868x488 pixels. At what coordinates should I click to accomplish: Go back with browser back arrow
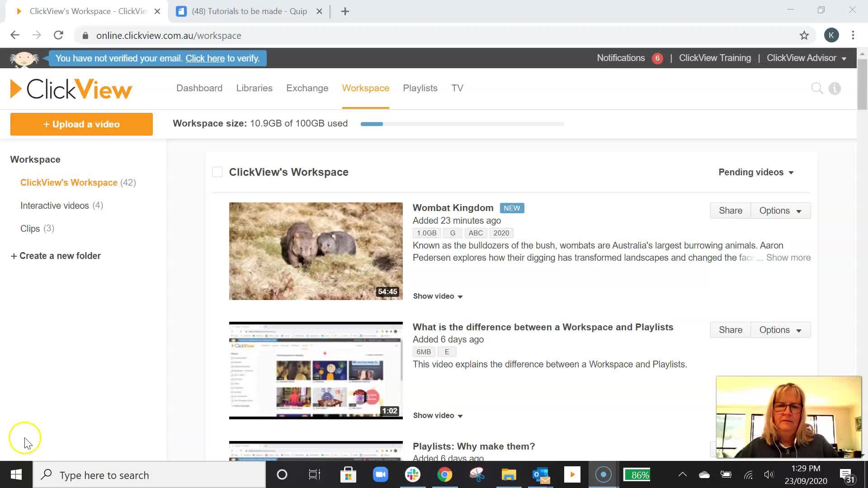pyautogui.click(x=15, y=35)
